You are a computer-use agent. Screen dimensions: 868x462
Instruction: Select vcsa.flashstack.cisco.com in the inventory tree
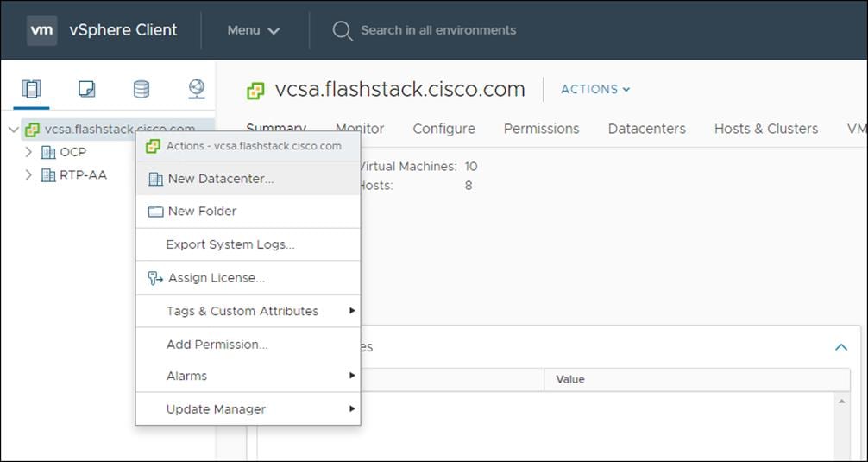[x=120, y=130]
